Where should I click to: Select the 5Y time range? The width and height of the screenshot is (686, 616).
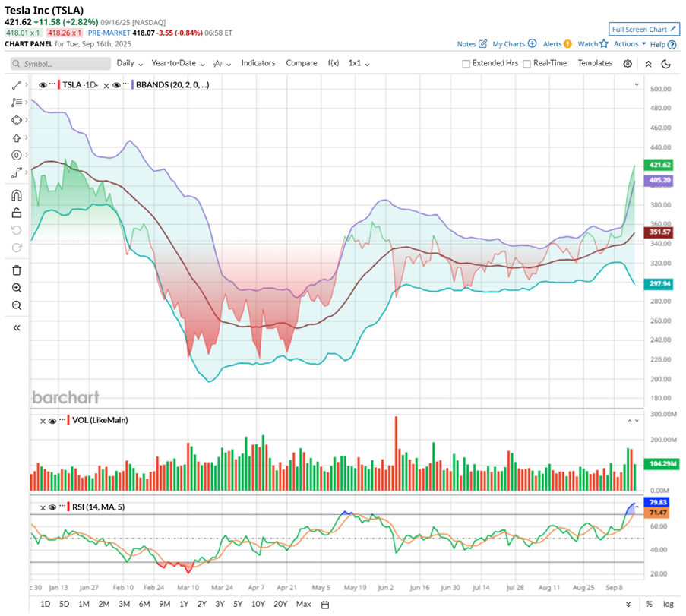(x=238, y=604)
